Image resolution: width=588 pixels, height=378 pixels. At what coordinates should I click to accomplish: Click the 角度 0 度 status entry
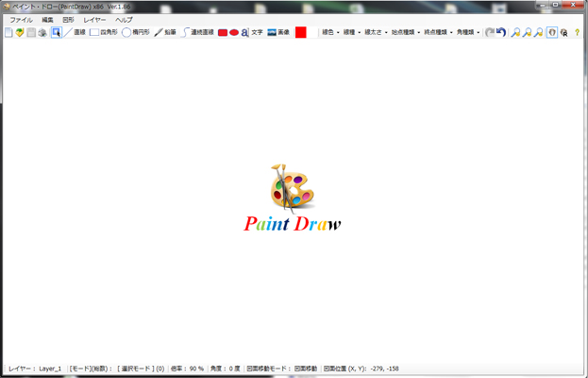(225, 369)
